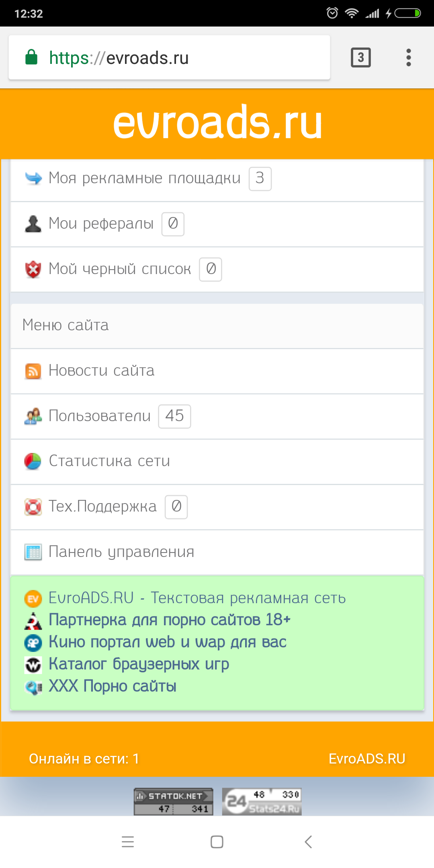Tap the EvroADS.RU footer link
Viewport: 434px width, 868px height.
(x=366, y=759)
